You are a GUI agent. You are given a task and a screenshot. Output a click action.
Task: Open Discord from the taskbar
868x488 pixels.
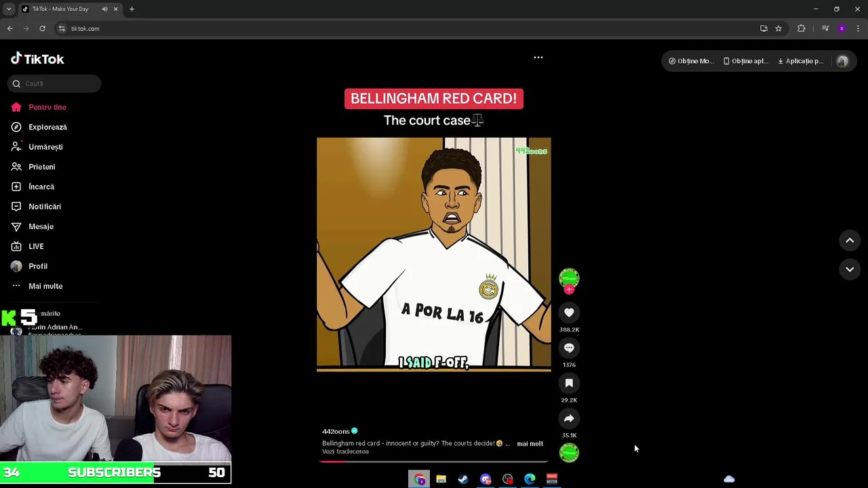tap(486, 479)
